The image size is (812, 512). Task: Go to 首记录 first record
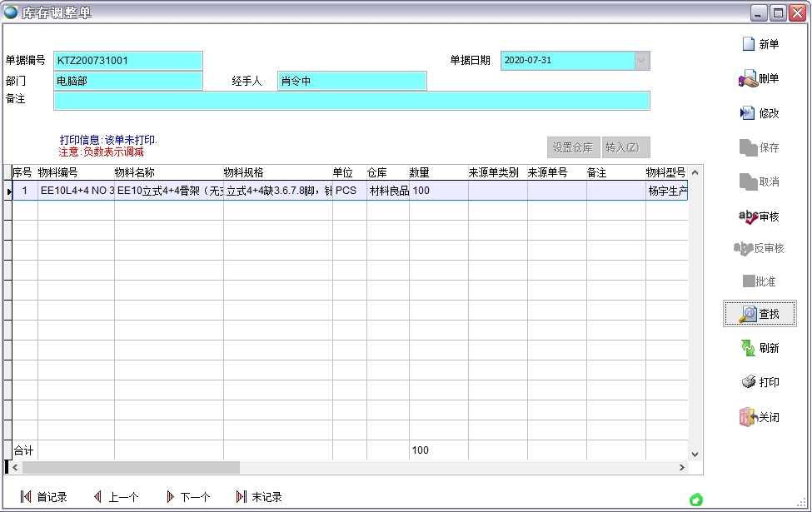click(x=43, y=497)
